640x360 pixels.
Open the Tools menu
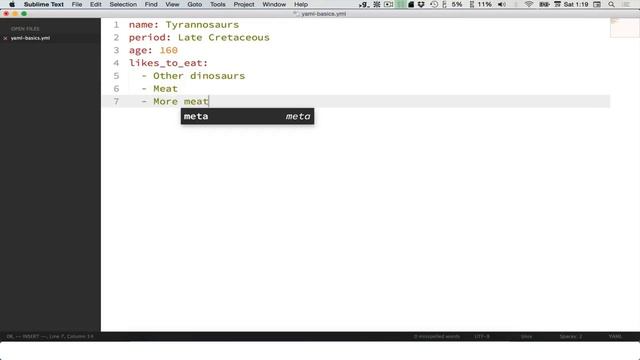point(218,4)
